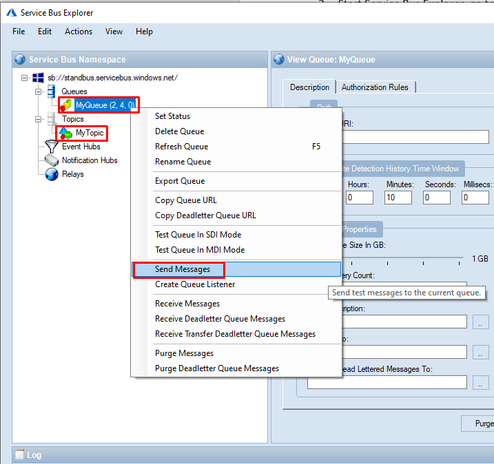
Task: Select Purge Deadletter Queue Messages
Action: [237, 368]
